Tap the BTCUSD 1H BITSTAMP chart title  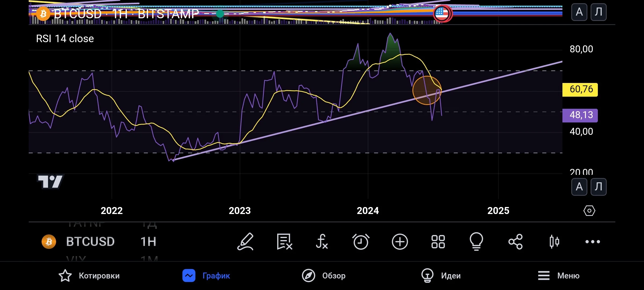coord(126,14)
